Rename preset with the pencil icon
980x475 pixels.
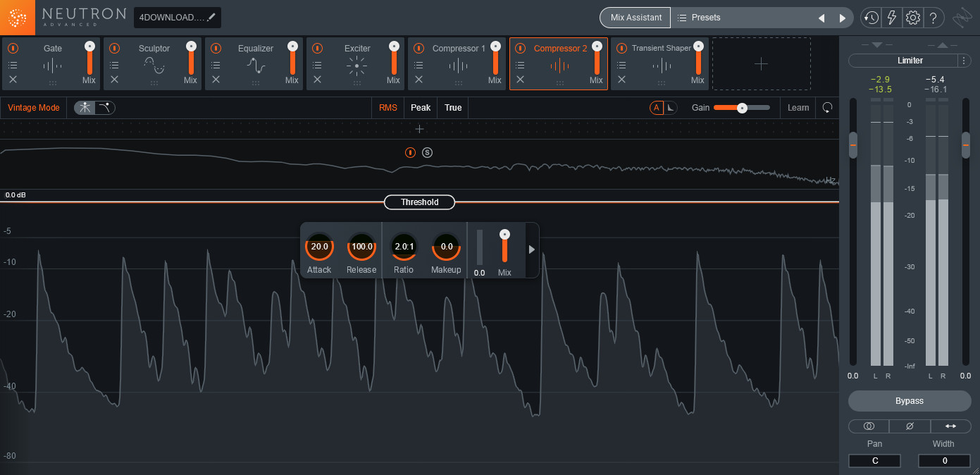(x=211, y=17)
